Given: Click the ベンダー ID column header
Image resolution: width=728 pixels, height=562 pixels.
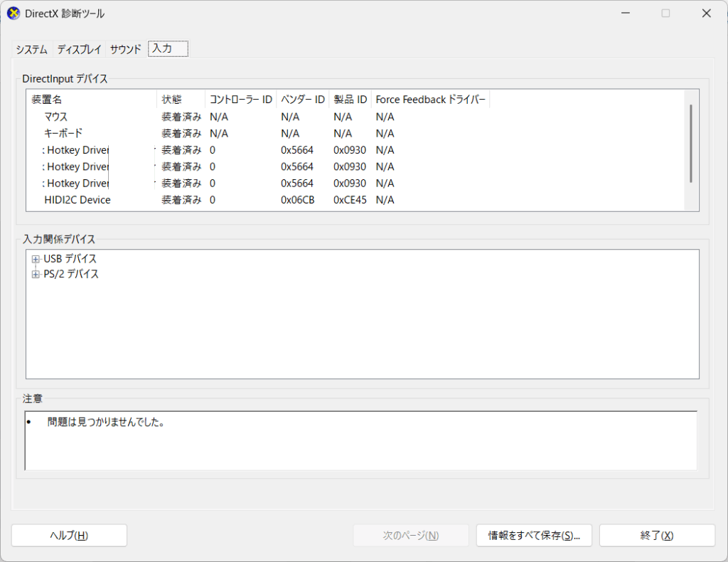Looking at the screenshot, I should pos(303,100).
